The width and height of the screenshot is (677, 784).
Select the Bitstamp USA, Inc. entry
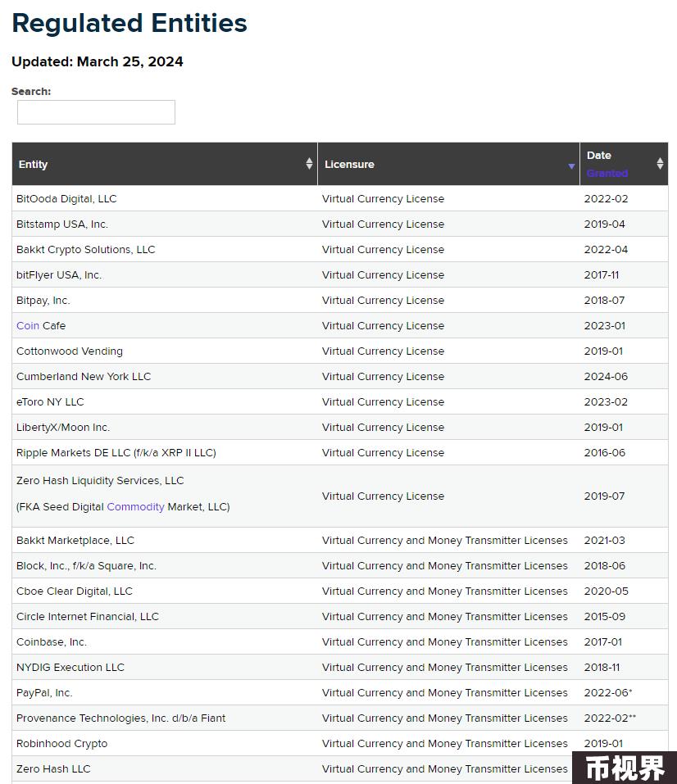tap(62, 224)
